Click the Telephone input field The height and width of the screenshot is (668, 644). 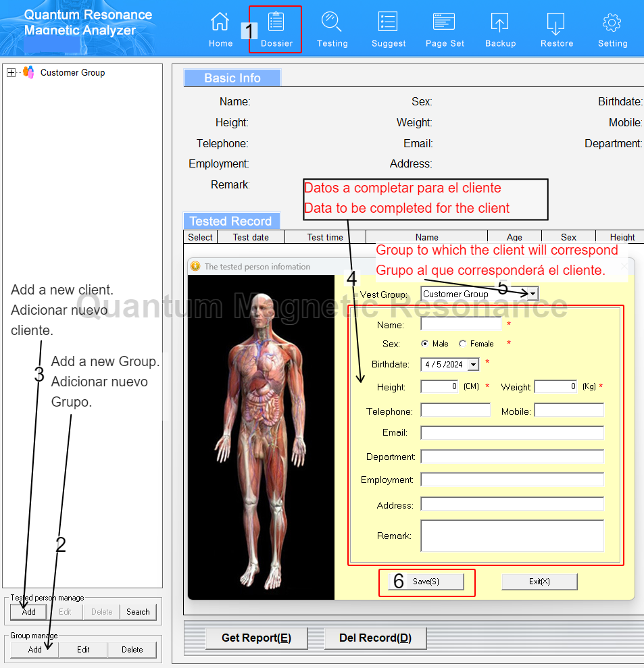455,410
